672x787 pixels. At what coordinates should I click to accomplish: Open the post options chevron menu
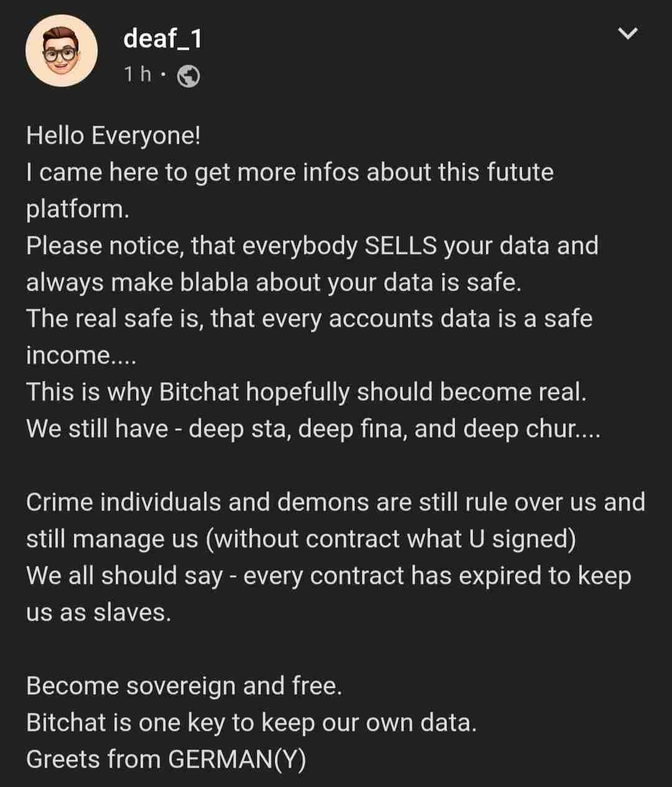(628, 33)
